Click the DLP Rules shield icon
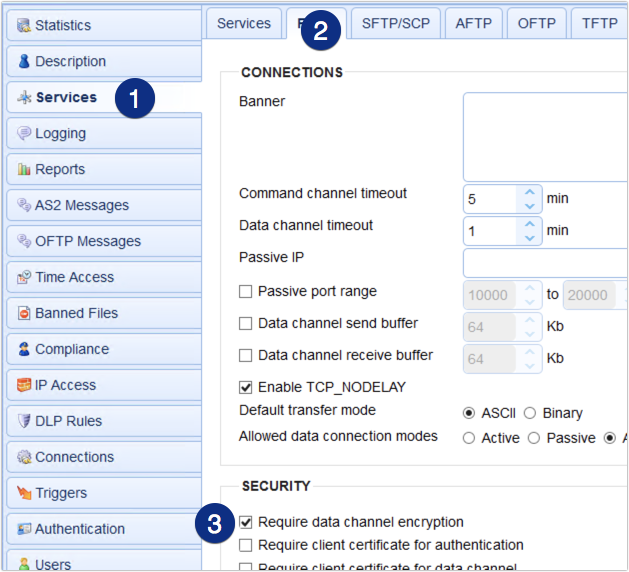Image resolution: width=629 pixels, height=572 pixels. (24, 421)
